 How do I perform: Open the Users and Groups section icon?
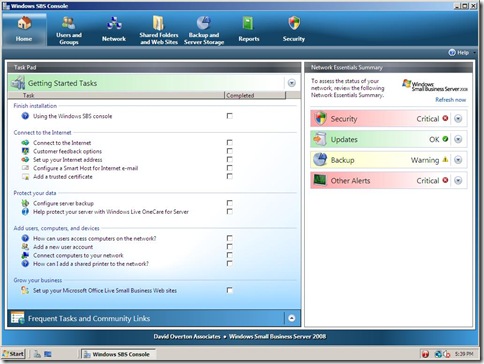(x=69, y=23)
